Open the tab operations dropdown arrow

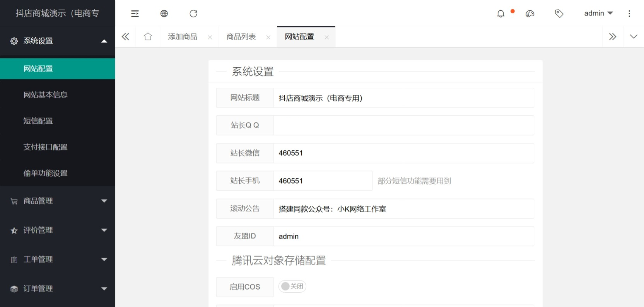[x=634, y=37]
